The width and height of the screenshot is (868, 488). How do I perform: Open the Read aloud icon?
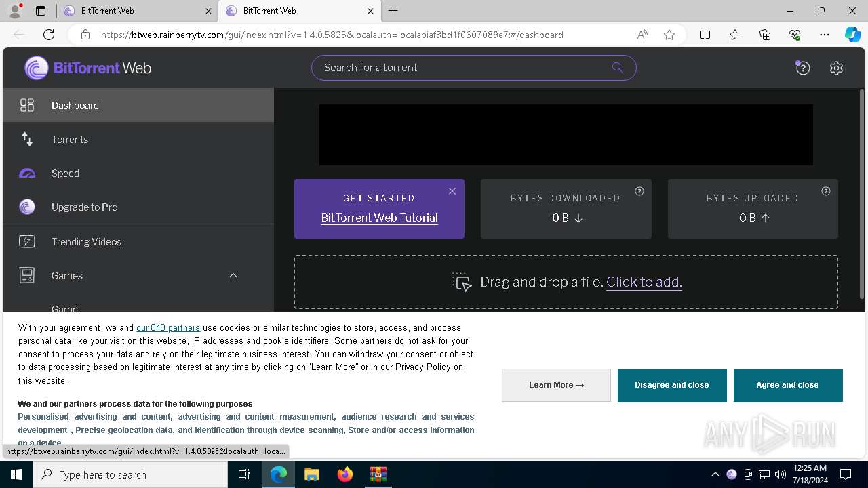(642, 35)
